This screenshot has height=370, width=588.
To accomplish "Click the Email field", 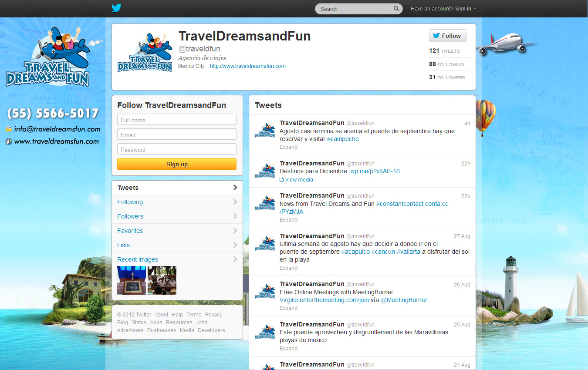I will pos(177,135).
